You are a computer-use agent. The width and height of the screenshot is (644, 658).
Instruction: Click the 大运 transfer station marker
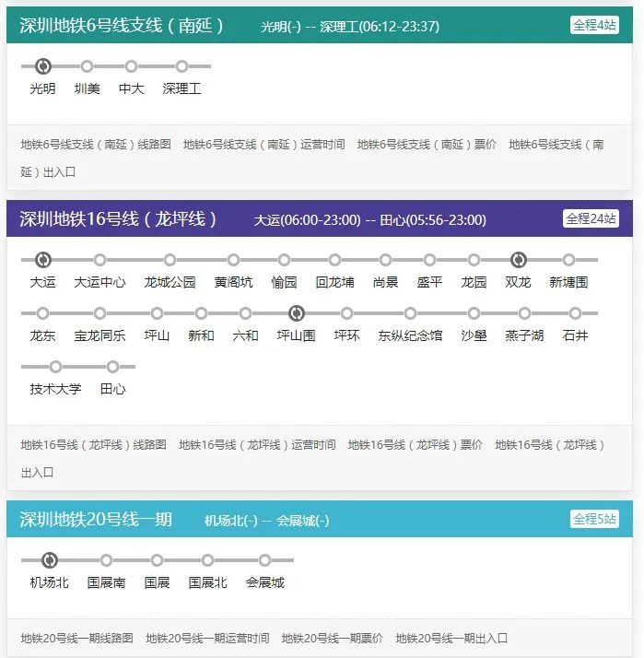[x=42, y=260]
